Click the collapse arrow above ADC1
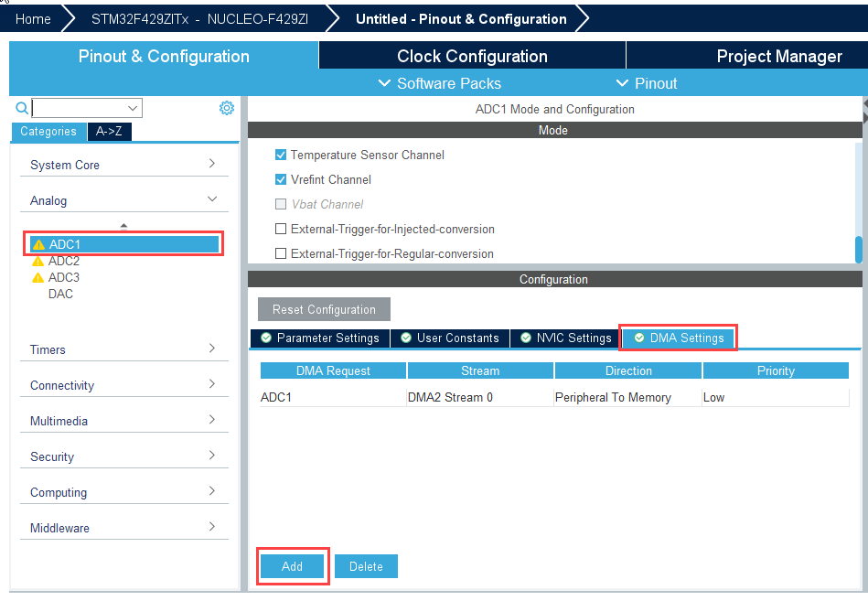 123,225
